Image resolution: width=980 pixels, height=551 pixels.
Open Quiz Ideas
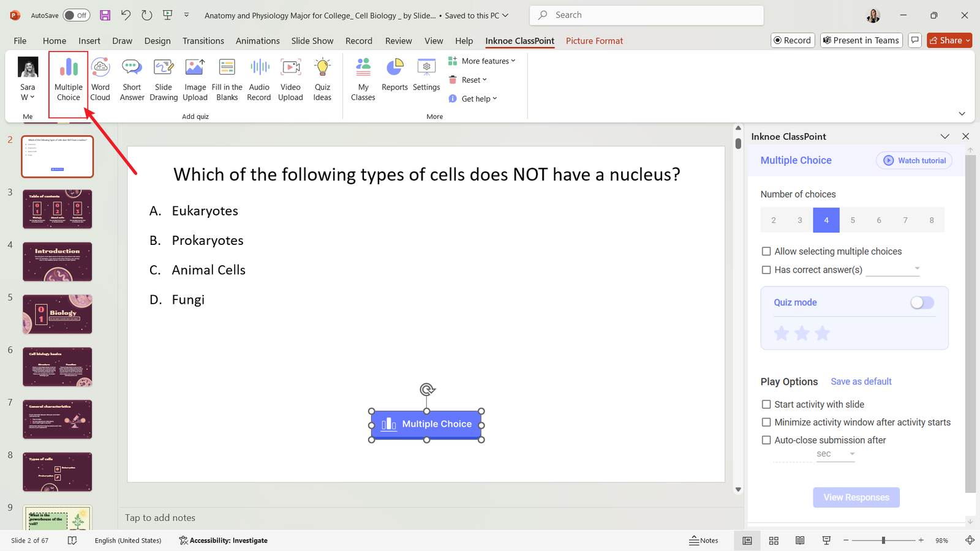(322, 80)
